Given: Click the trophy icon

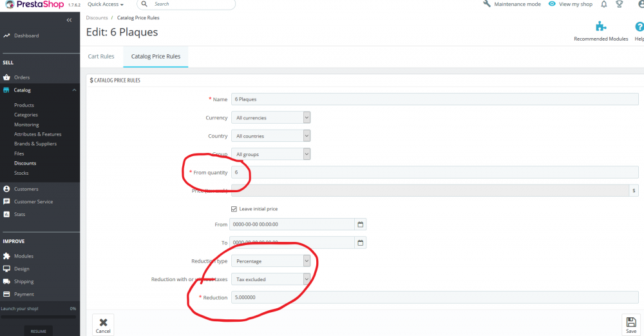Looking at the screenshot, I should [620, 4].
